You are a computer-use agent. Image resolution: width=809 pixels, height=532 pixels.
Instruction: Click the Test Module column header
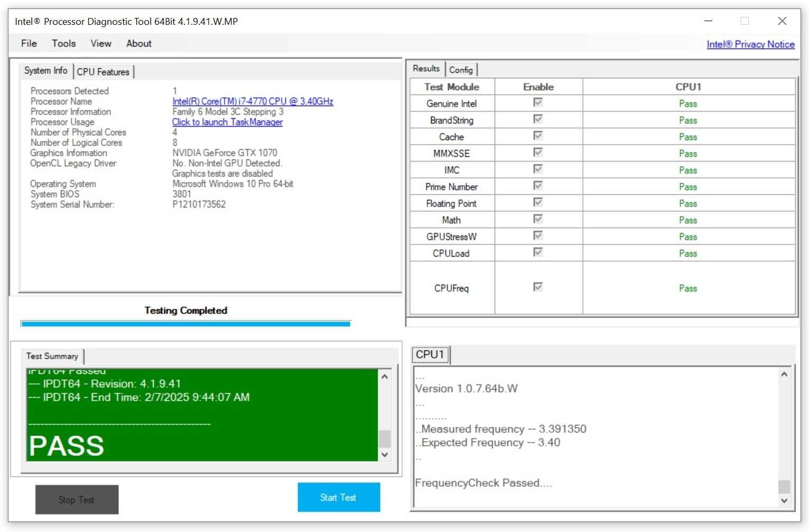tap(452, 87)
